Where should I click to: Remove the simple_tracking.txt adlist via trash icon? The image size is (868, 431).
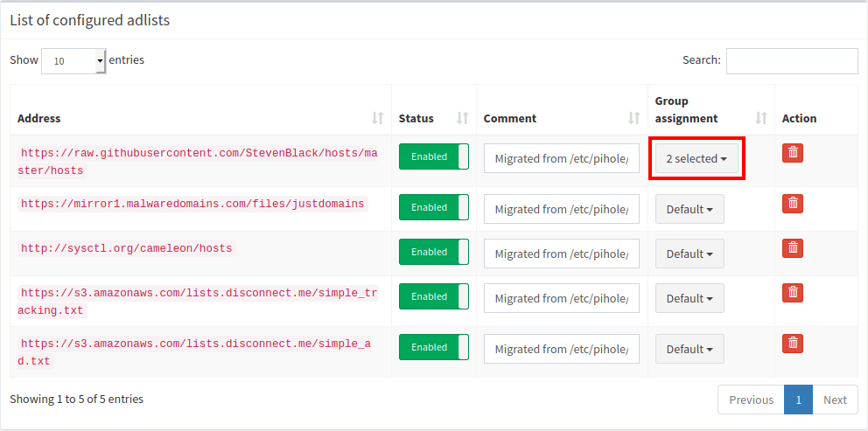coord(792,293)
